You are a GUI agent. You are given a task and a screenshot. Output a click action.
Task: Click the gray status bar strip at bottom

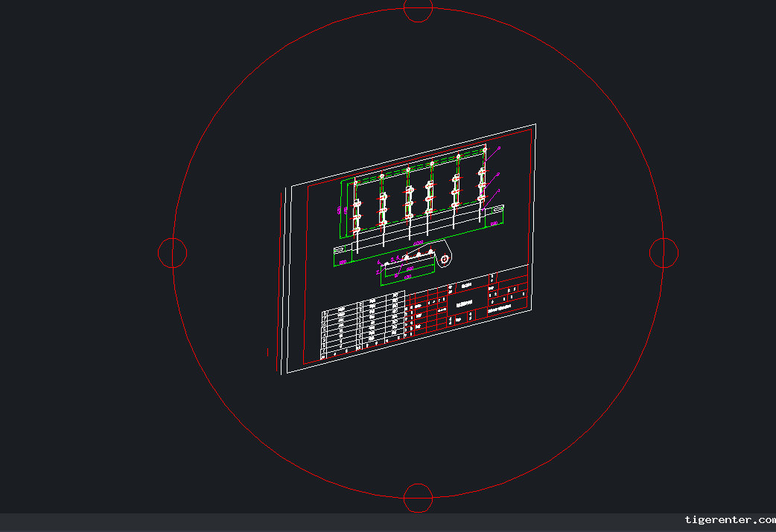click(335, 522)
